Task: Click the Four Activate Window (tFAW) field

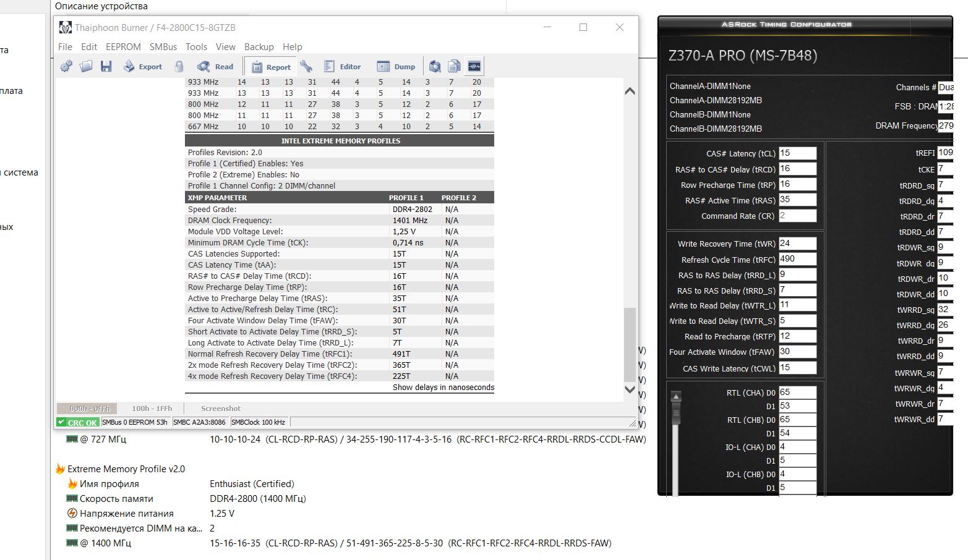Action: click(797, 352)
